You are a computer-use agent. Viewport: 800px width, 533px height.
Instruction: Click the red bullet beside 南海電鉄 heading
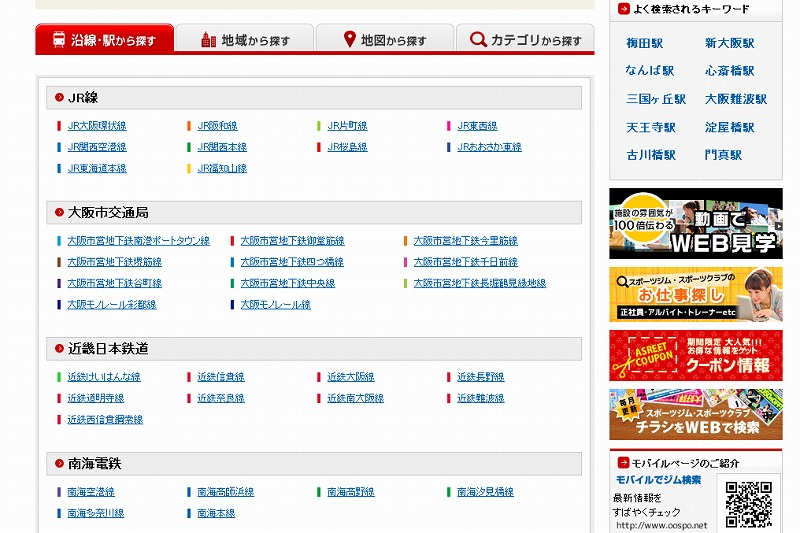[x=59, y=463]
